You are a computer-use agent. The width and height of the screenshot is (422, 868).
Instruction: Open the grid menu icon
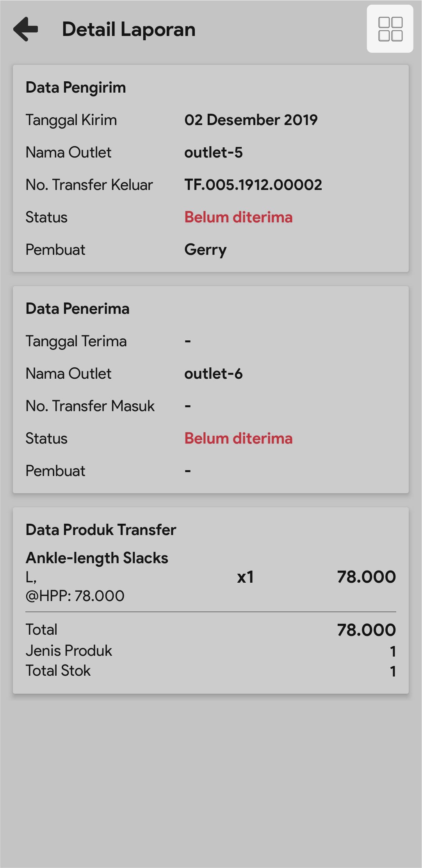click(x=390, y=29)
